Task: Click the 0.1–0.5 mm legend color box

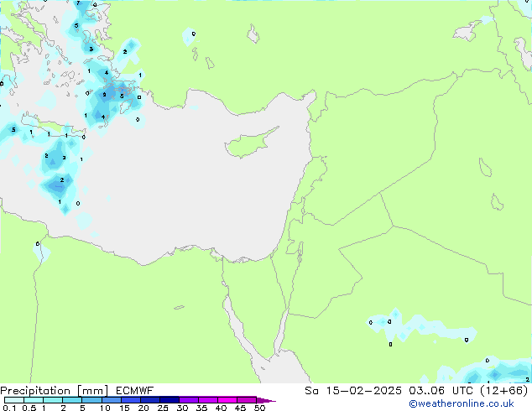Action: tap(14, 400)
